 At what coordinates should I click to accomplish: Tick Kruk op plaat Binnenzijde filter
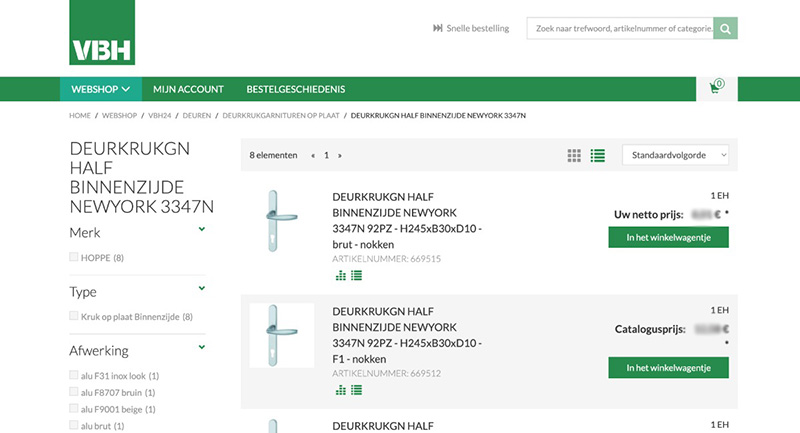coord(74,316)
